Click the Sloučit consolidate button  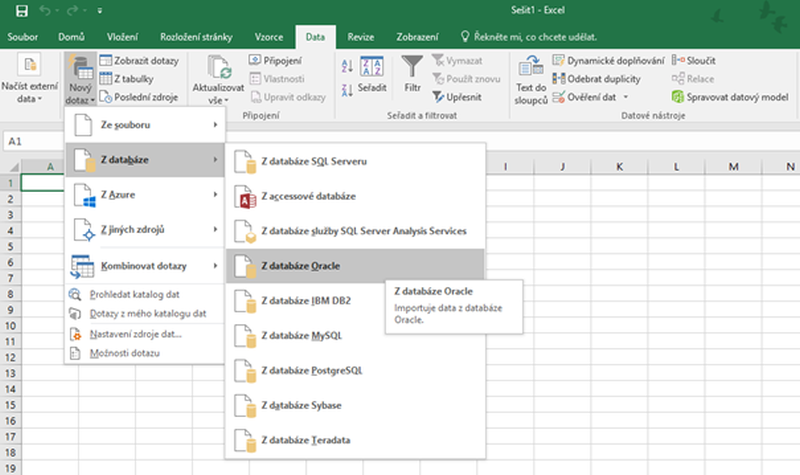click(694, 61)
